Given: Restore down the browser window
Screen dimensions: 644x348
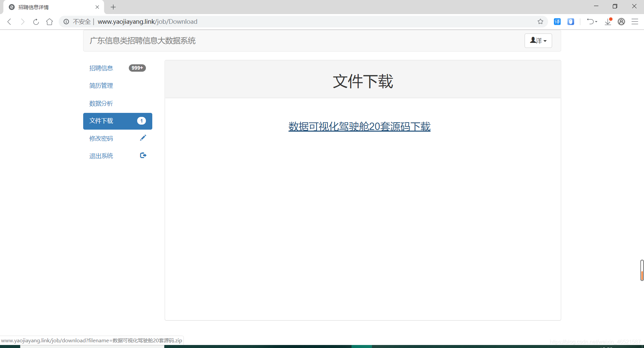Looking at the screenshot, I should (615, 6).
